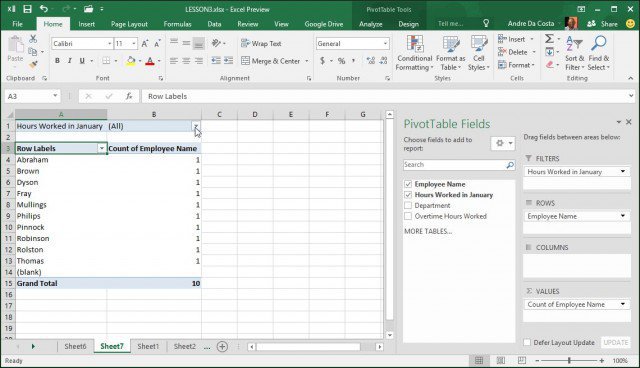Click the Format Painter brush icon

33,65
